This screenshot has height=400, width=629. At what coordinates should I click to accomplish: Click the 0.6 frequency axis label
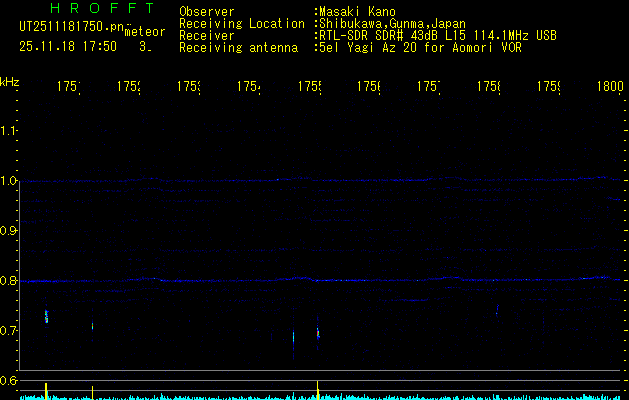pyautogui.click(x=9, y=381)
